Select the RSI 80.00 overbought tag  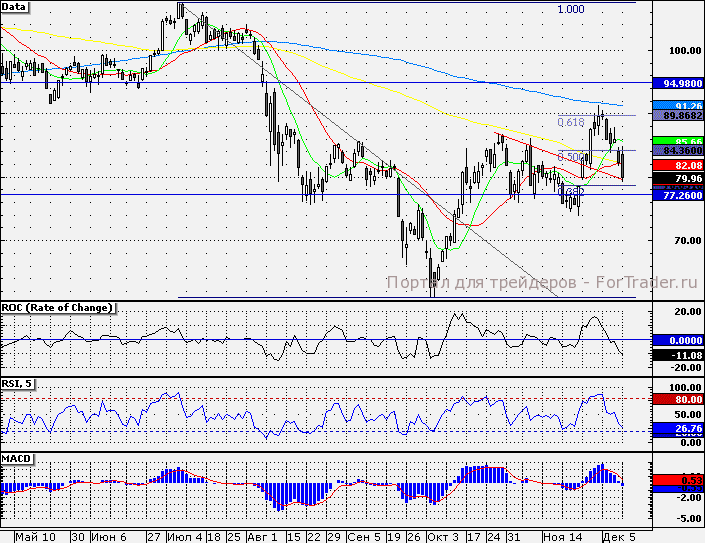coord(678,399)
